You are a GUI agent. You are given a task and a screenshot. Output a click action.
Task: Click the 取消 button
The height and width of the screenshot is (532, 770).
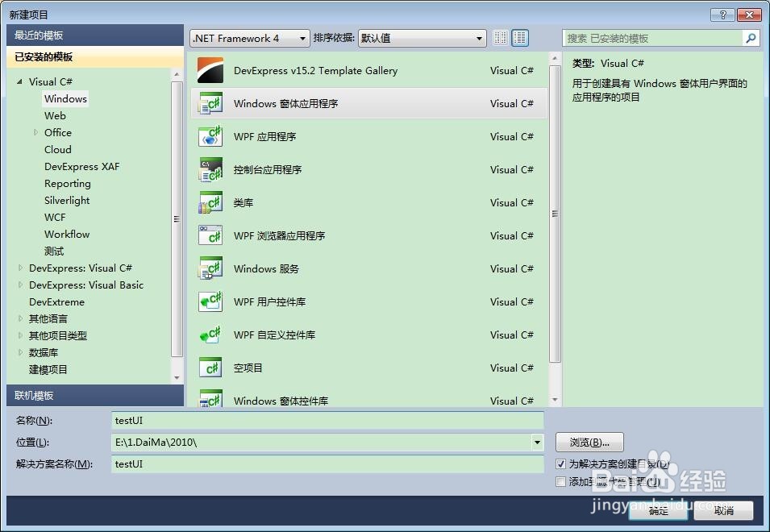[724, 510]
